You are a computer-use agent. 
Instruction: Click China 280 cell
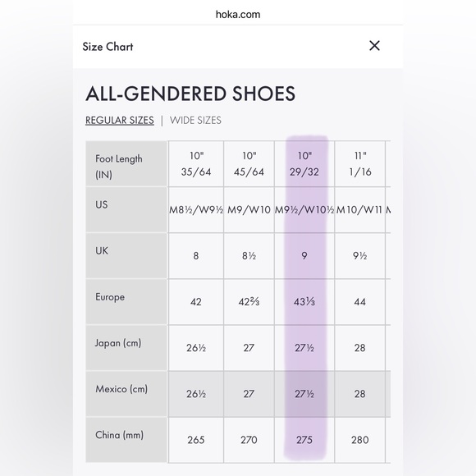click(360, 440)
